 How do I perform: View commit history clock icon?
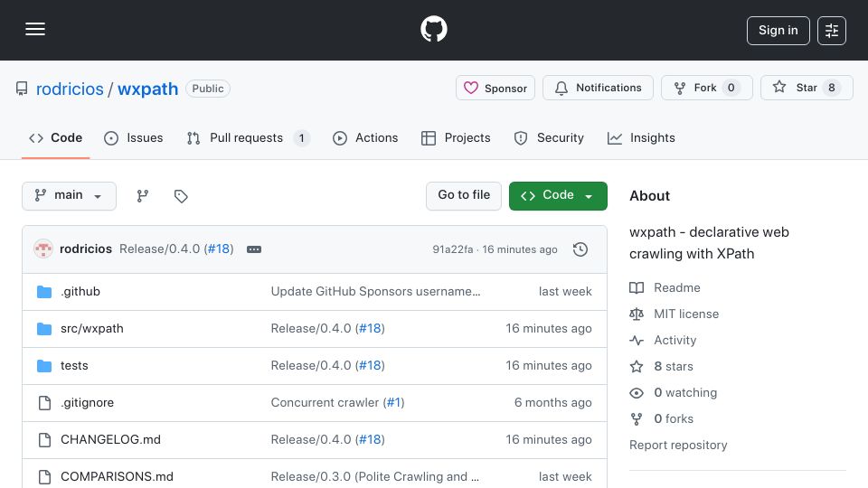tap(580, 249)
